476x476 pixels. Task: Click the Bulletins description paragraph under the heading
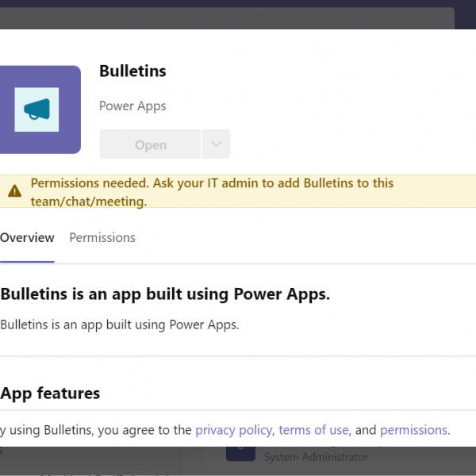click(119, 324)
